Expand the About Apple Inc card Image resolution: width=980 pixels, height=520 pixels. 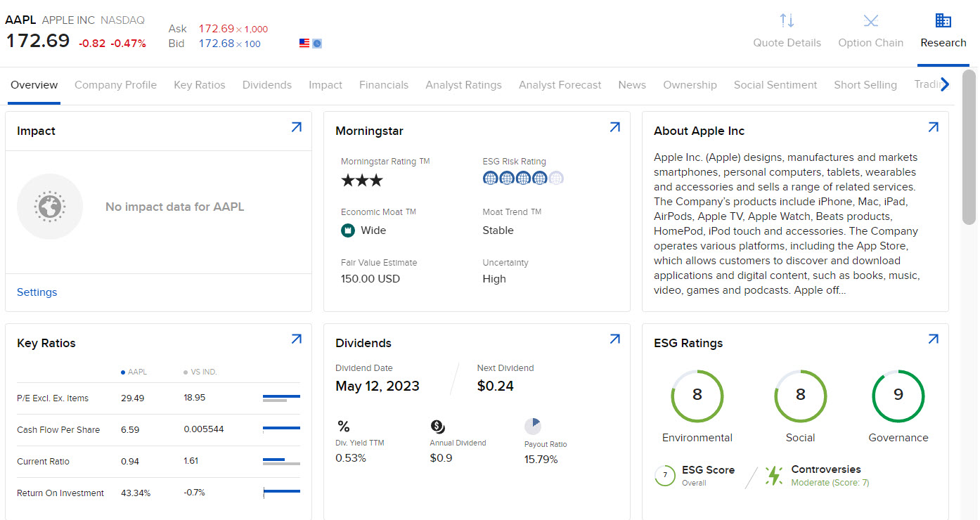(933, 127)
